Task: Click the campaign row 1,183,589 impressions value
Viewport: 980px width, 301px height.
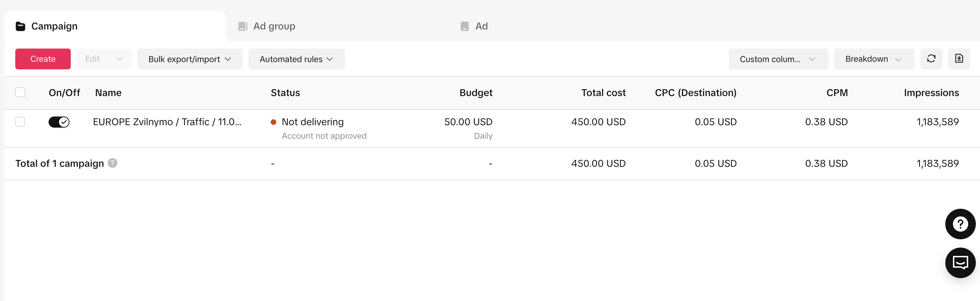Action: [938, 122]
